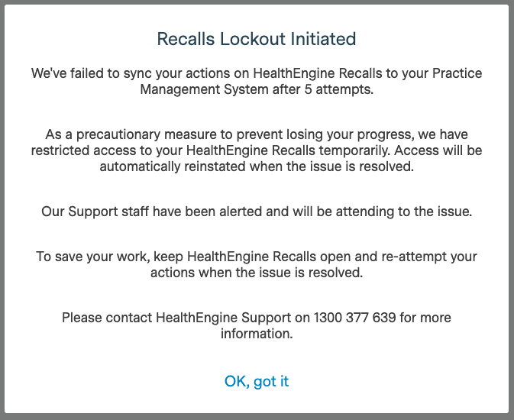Click the "Please contact HealthEngine Support" paragraph
Screen dimensions: 514x420
[x=257, y=325]
